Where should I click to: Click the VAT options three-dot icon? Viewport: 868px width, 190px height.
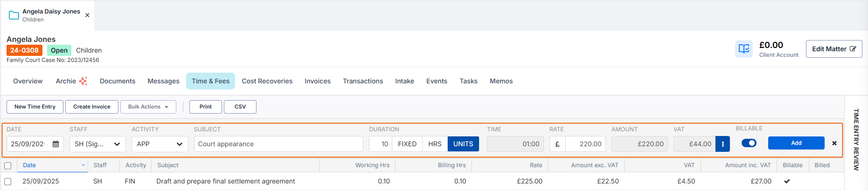pos(722,144)
